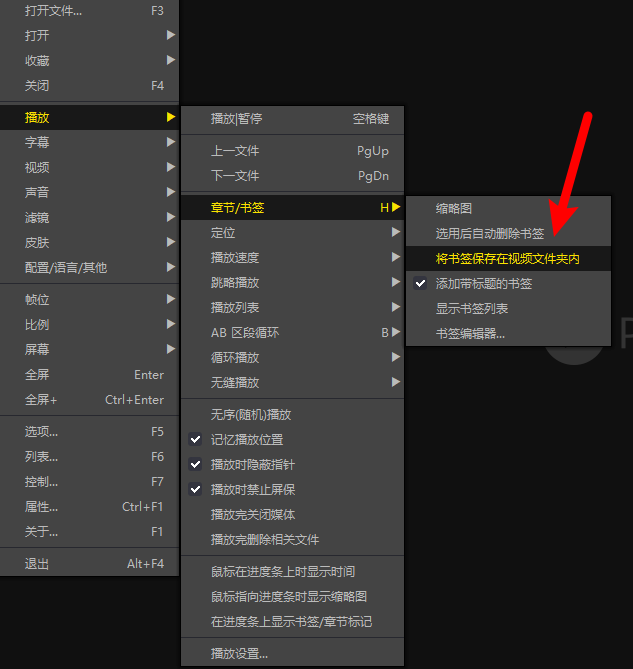Uncheck 添加带标题的书签 in bookmark submenu

pyautogui.click(x=483, y=284)
